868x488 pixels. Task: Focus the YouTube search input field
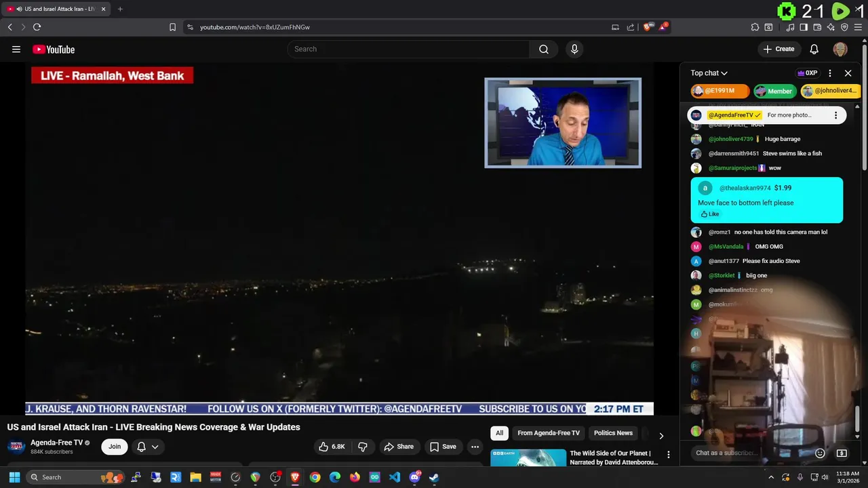tap(409, 49)
